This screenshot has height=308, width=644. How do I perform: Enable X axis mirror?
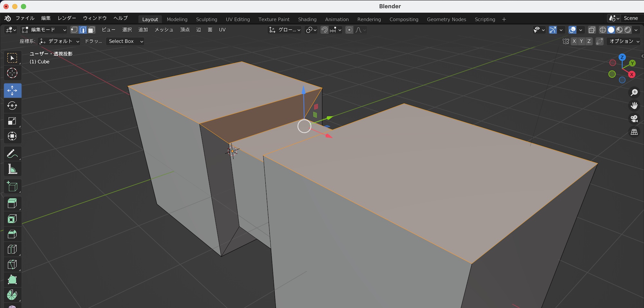[574, 41]
